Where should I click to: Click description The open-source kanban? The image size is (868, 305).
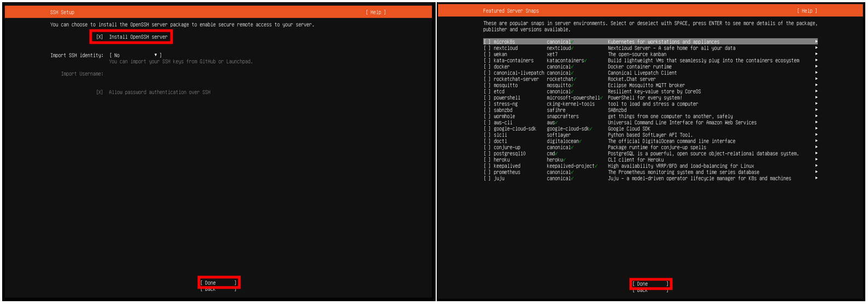637,54
